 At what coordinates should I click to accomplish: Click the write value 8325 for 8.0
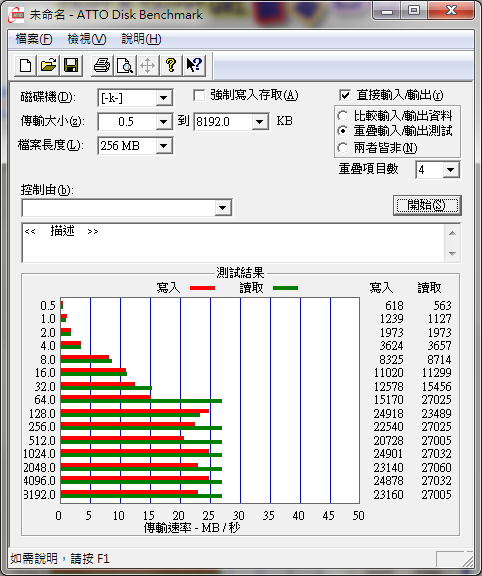point(391,360)
